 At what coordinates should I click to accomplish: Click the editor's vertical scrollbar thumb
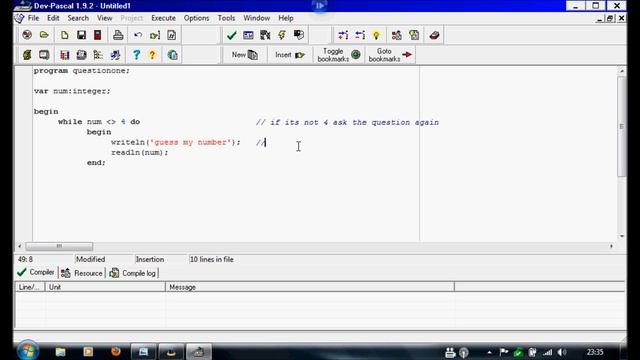[622, 127]
